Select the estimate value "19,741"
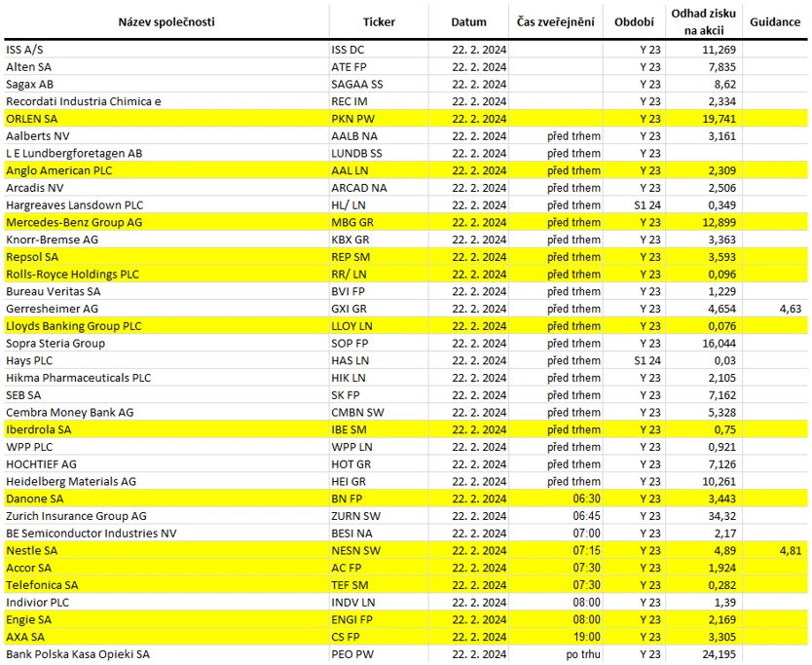 coord(719,119)
